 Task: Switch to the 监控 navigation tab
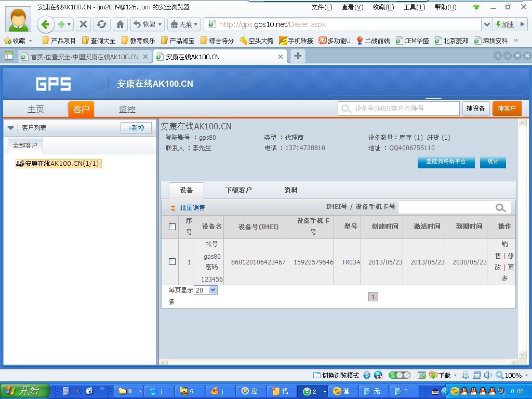[127, 109]
